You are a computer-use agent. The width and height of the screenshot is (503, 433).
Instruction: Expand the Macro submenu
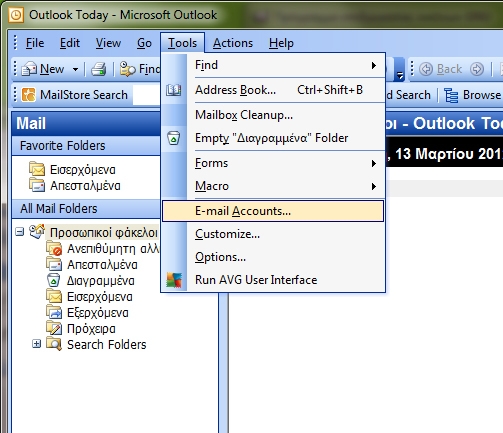[x=374, y=186]
